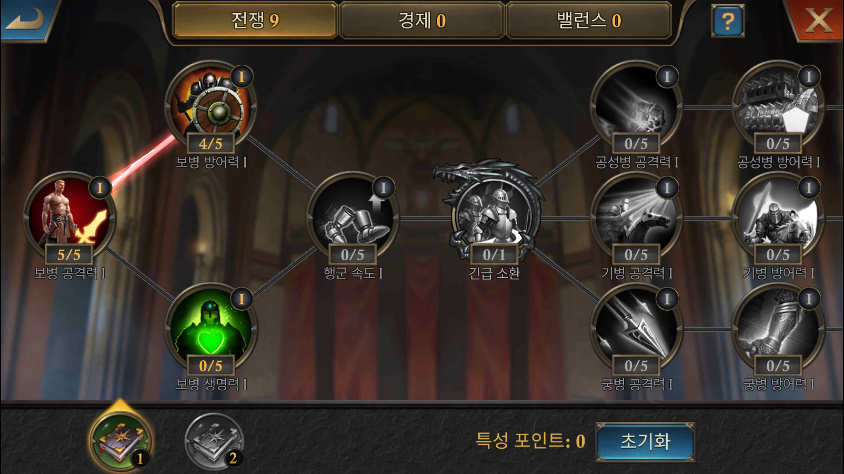Close the talent screen with X
Screen dimensions: 844x474
[817, 19]
